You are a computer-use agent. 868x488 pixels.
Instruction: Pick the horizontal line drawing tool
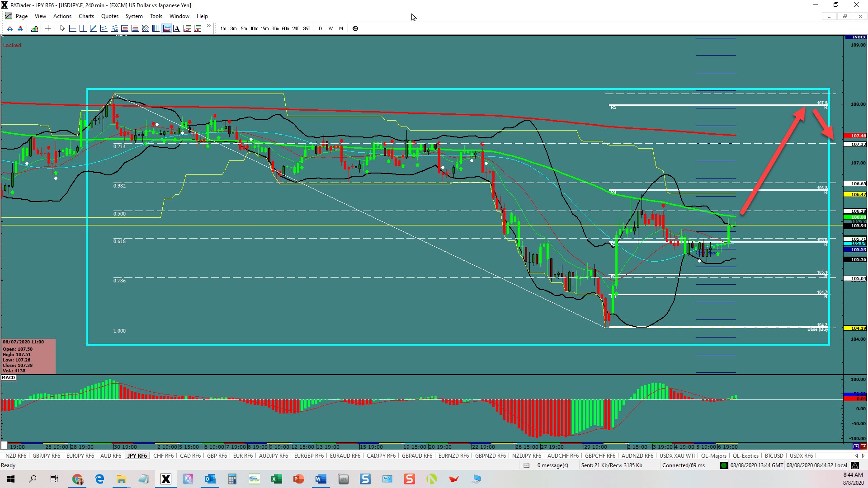(x=72, y=28)
